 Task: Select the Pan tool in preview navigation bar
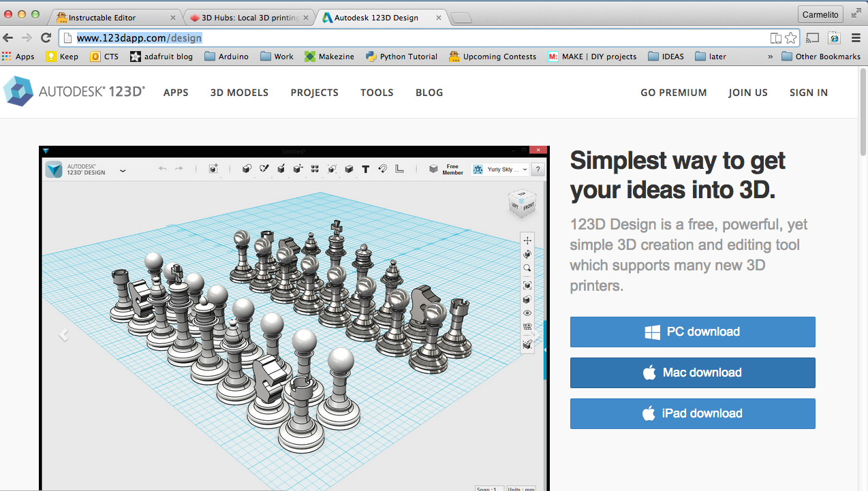(x=527, y=240)
